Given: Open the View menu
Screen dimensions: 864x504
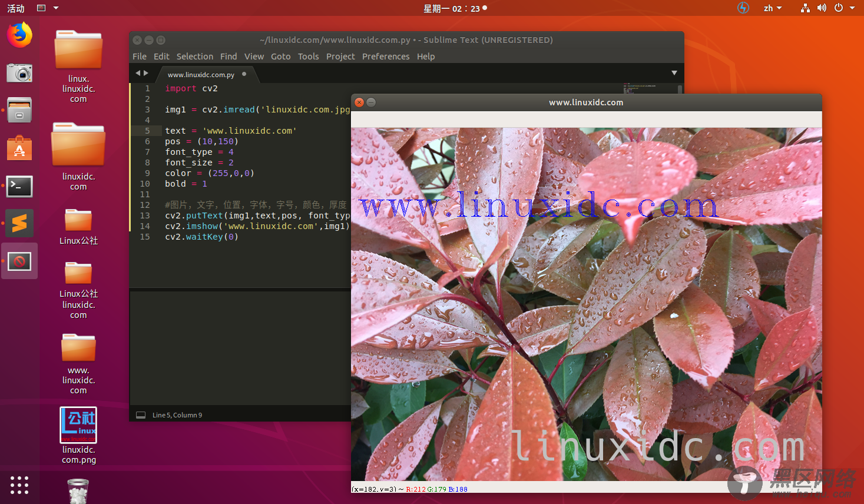Looking at the screenshot, I should 254,57.
